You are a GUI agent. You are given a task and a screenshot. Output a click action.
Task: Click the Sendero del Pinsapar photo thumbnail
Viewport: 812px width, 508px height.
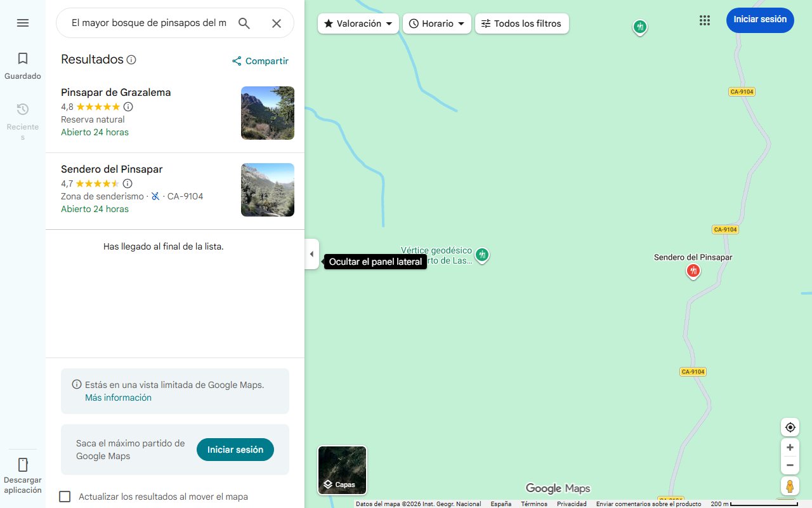268,190
